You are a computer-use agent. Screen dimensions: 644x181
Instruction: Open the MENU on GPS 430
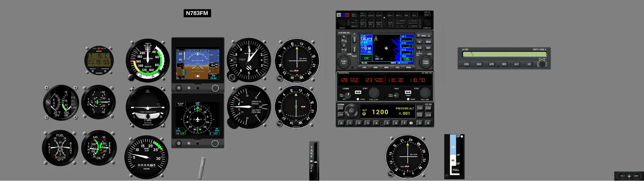(x=428, y=42)
